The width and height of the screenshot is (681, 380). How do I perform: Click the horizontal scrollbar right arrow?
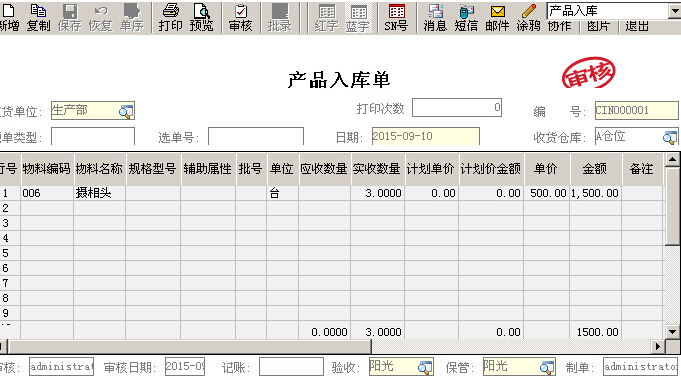(658, 346)
